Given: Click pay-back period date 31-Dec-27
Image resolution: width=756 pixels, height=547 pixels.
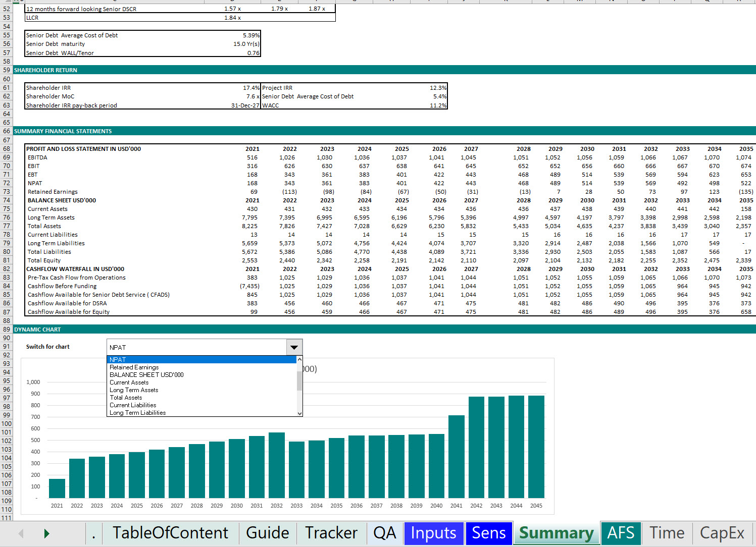Looking at the screenshot, I should 245,105.
